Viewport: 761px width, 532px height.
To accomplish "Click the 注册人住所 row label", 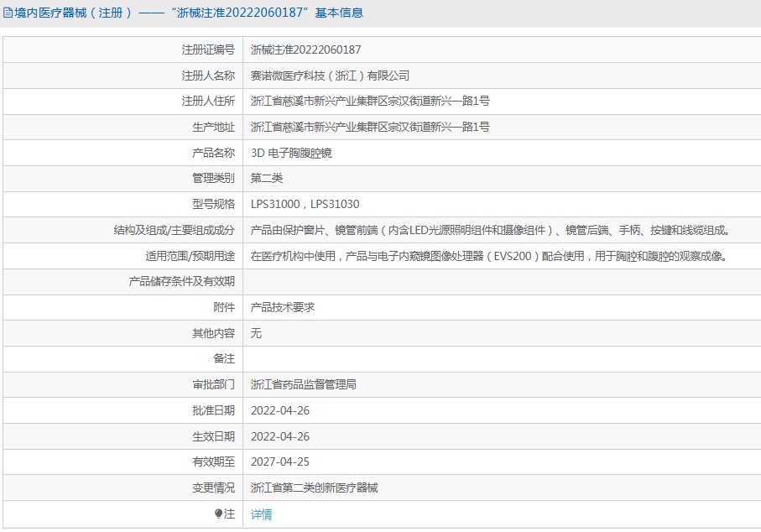I will [x=208, y=102].
